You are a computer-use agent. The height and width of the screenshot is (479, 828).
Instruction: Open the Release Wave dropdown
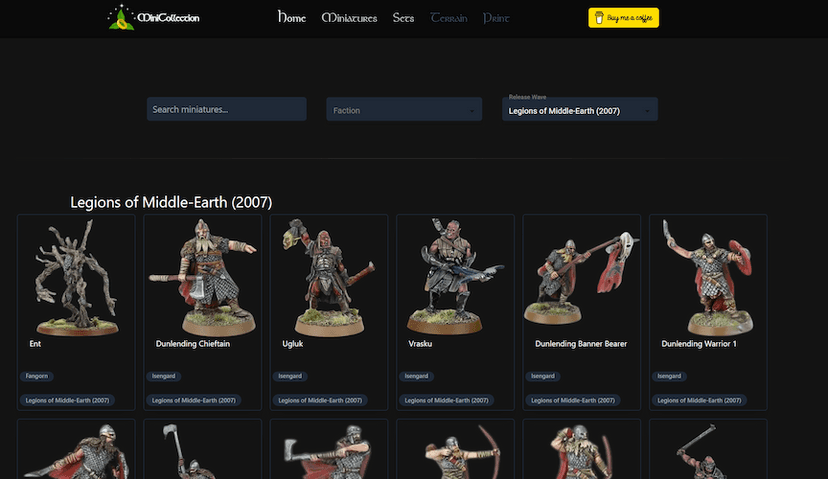pos(579,110)
